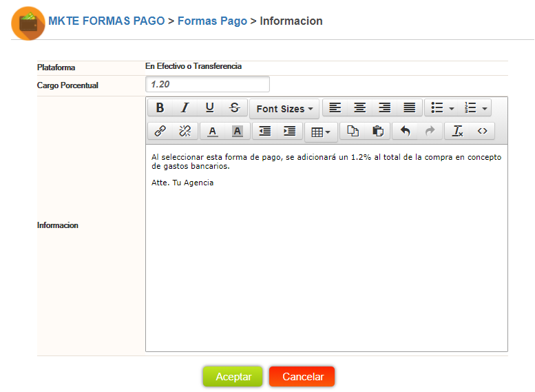This screenshot has width=535, height=392.
Task: Expand the numbered list style arrow
Action: tap(485, 109)
